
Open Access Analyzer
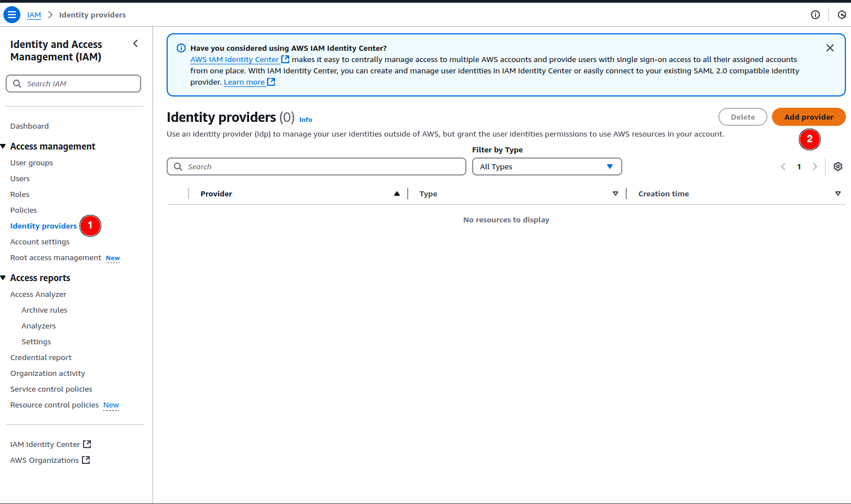38,294
